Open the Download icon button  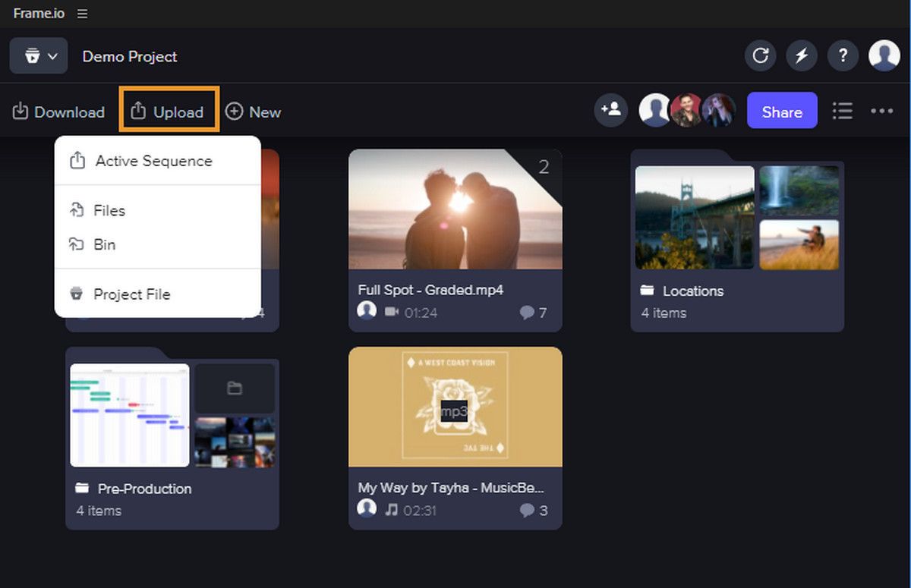coord(58,112)
